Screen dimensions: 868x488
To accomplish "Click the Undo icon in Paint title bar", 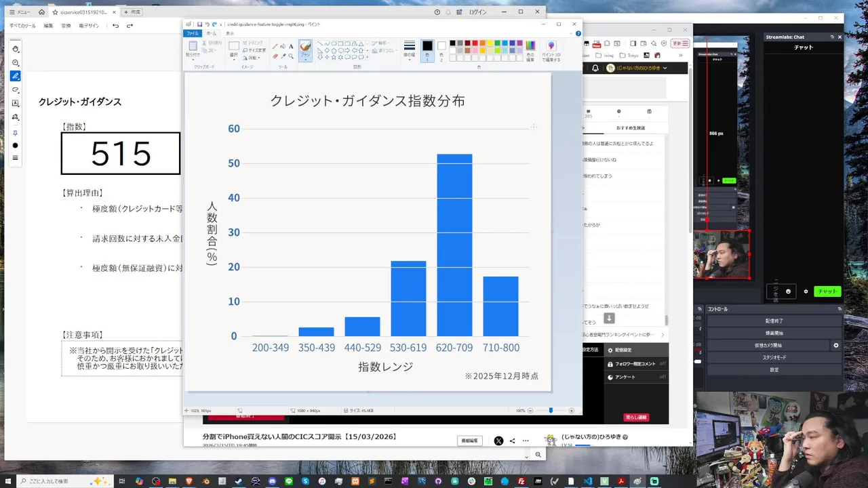I will [x=207, y=24].
